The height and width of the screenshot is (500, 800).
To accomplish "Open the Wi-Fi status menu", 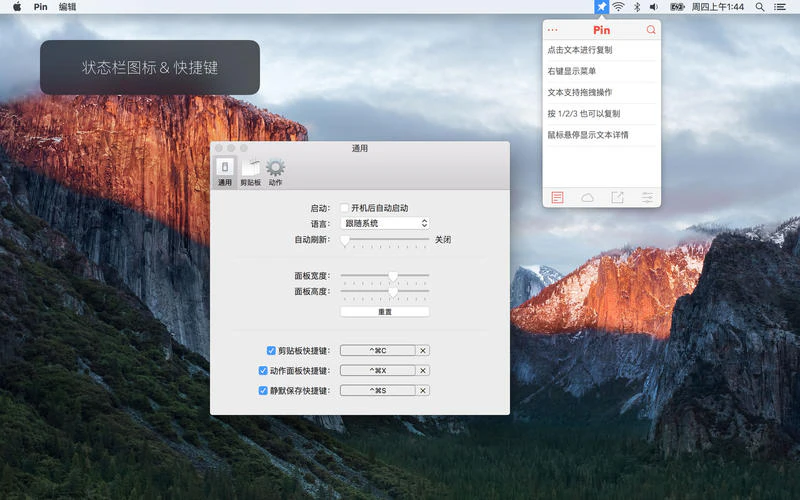I will (x=618, y=7).
